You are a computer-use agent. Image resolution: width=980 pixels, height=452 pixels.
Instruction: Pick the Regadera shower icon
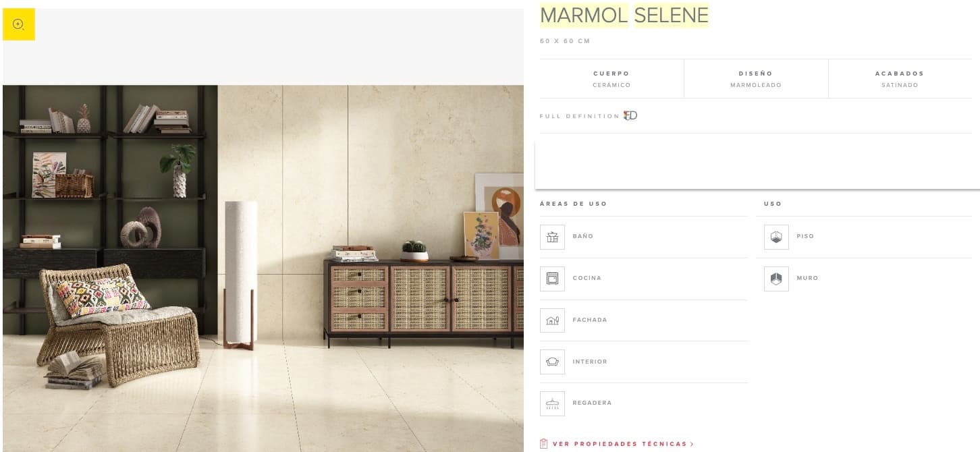(552, 403)
